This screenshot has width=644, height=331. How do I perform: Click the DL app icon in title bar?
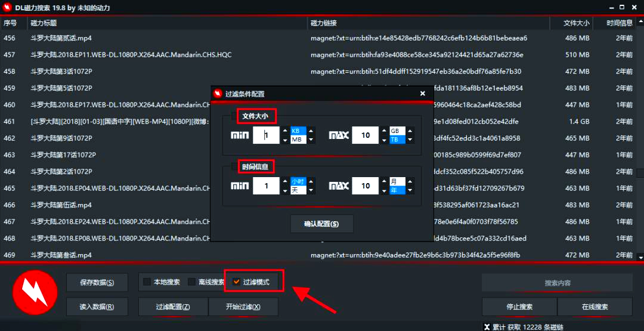pos(10,8)
